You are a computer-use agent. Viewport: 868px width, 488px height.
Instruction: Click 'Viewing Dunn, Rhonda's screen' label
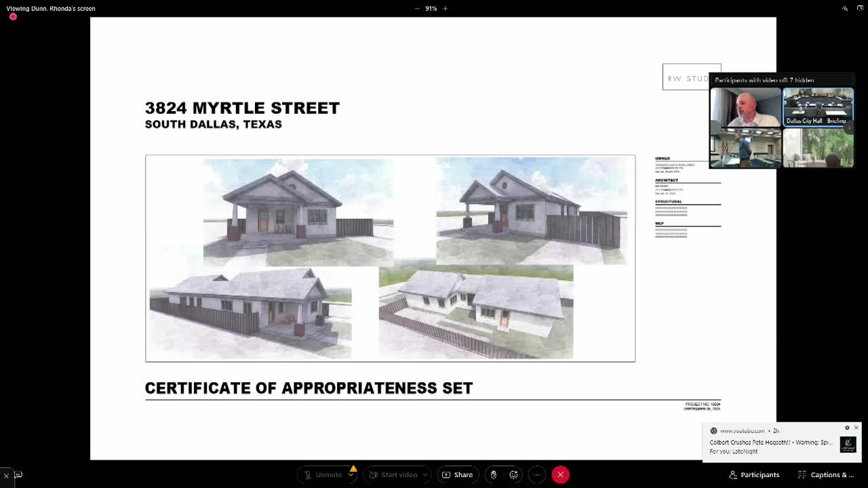pos(51,8)
